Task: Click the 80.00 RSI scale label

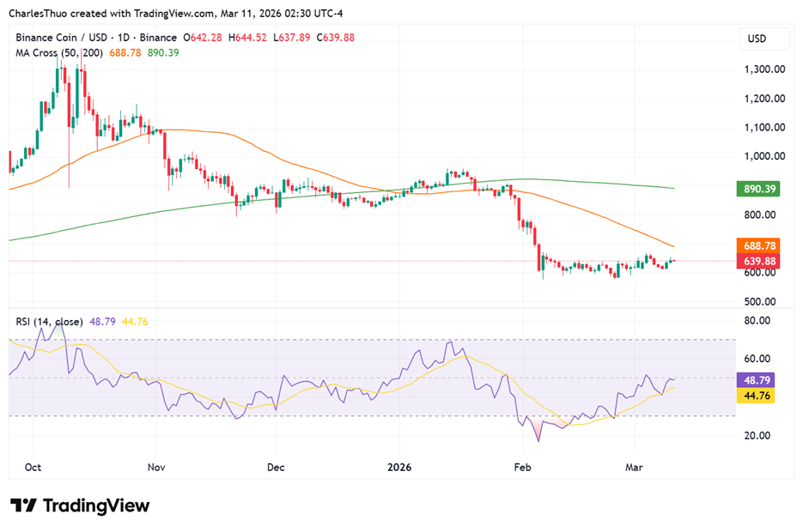Action: coord(757,321)
